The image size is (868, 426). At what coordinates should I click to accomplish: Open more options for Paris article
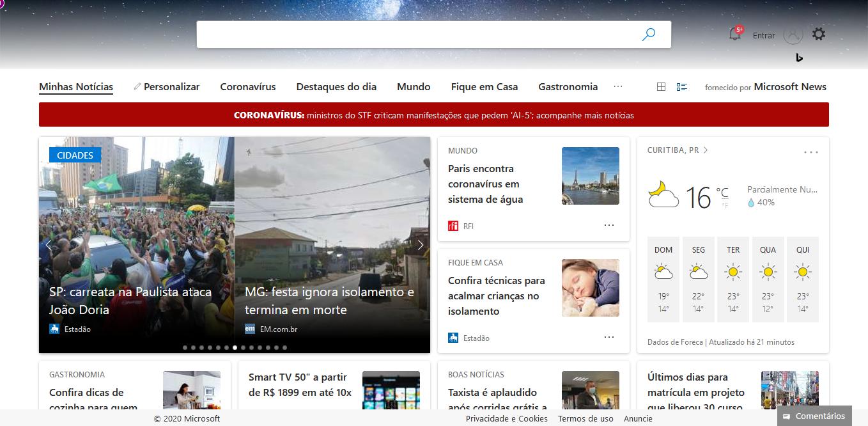point(609,225)
